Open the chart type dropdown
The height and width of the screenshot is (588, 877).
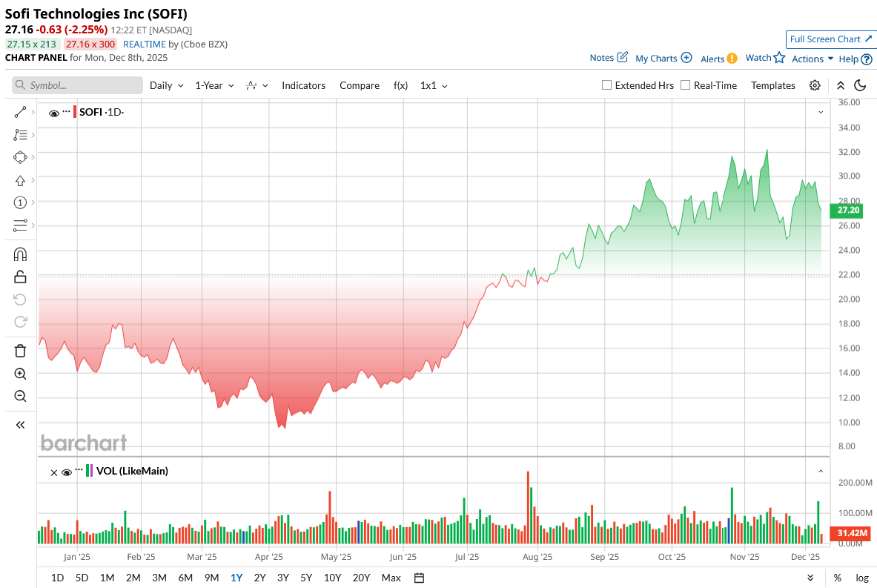[x=257, y=85]
